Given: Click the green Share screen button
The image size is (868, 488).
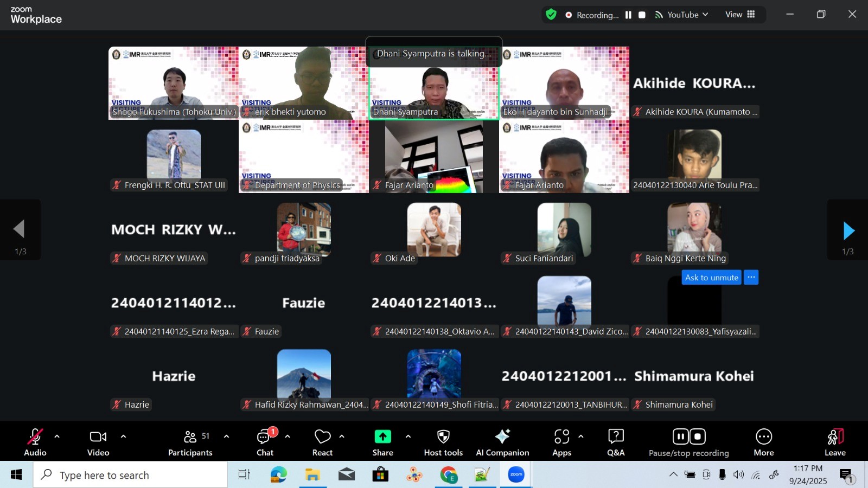Looking at the screenshot, I should point(382,442).
